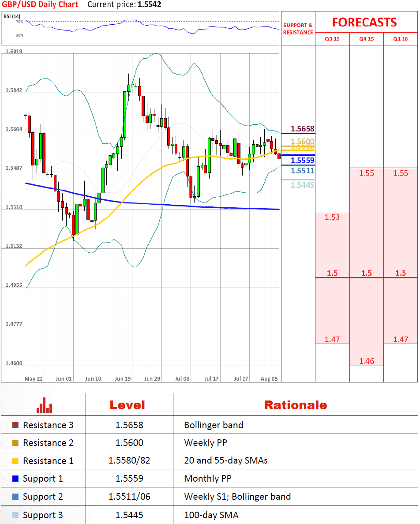Click the Level table column header

[x=127, y=405]
